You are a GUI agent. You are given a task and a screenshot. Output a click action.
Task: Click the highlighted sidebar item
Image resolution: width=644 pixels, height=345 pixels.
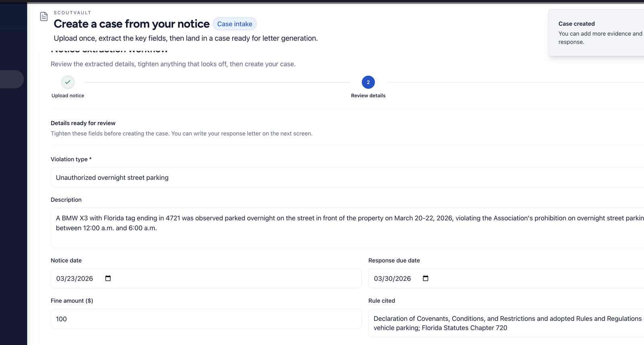12,79
